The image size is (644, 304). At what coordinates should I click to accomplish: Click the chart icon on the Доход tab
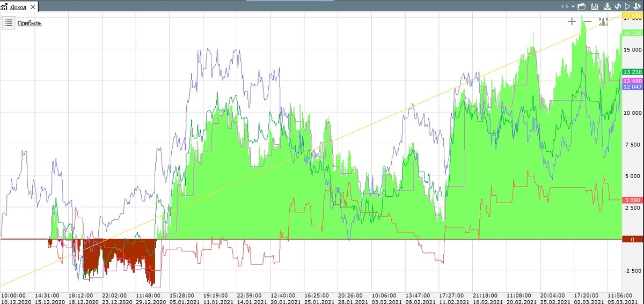pyautogui.click(x=5, y=7)
